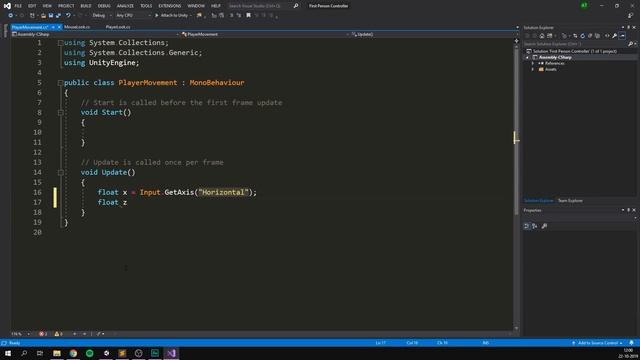This screenshot has width=640, height=360.
Task: Click the Properties wrench icon in Solution Explorer
Action: pyautogui.click(x=614, y=36)
